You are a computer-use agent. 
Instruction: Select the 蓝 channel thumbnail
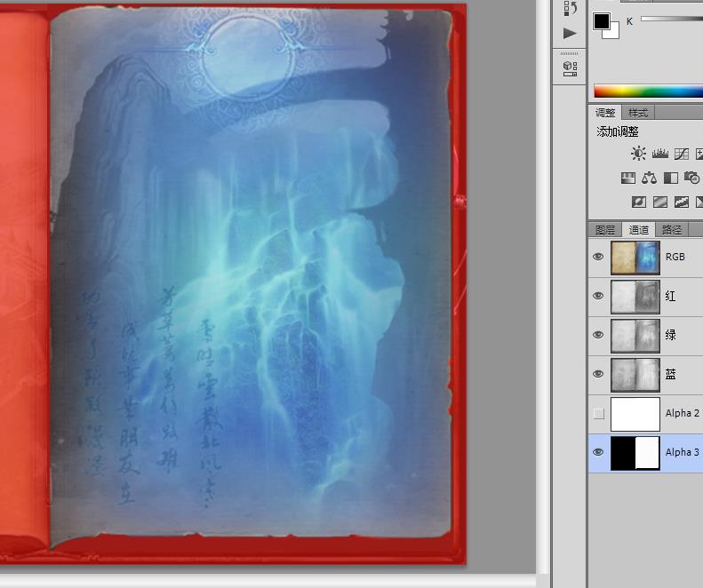click(635, 374)
